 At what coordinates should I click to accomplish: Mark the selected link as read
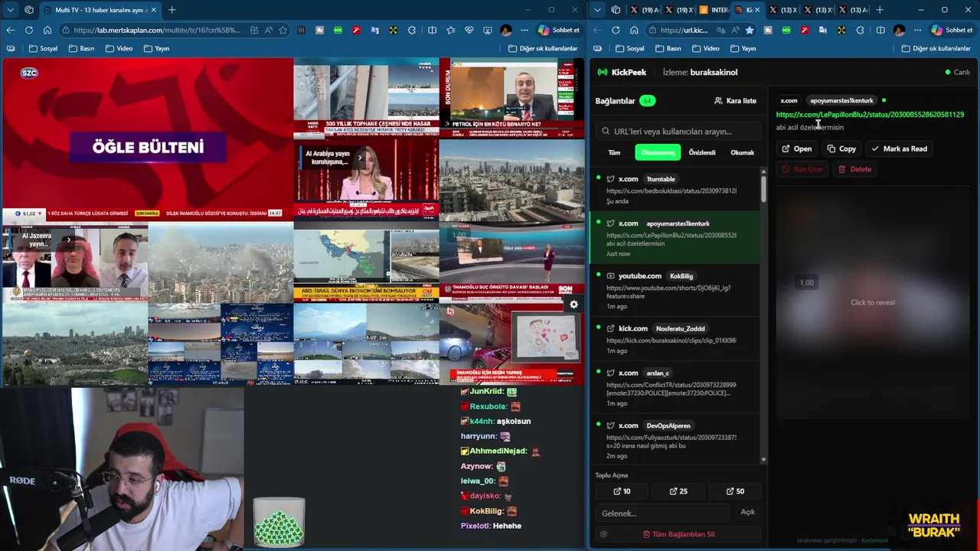tap(899, 148)
